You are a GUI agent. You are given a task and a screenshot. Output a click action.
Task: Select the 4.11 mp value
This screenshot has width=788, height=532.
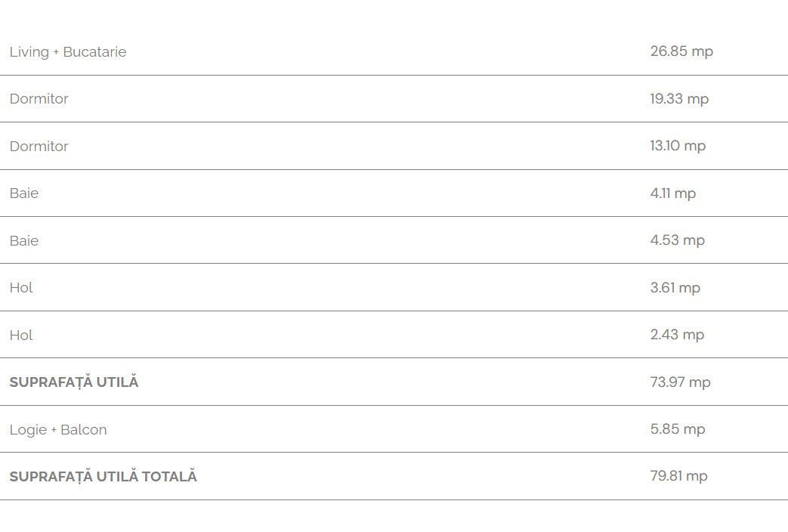[x=672, y=193]
